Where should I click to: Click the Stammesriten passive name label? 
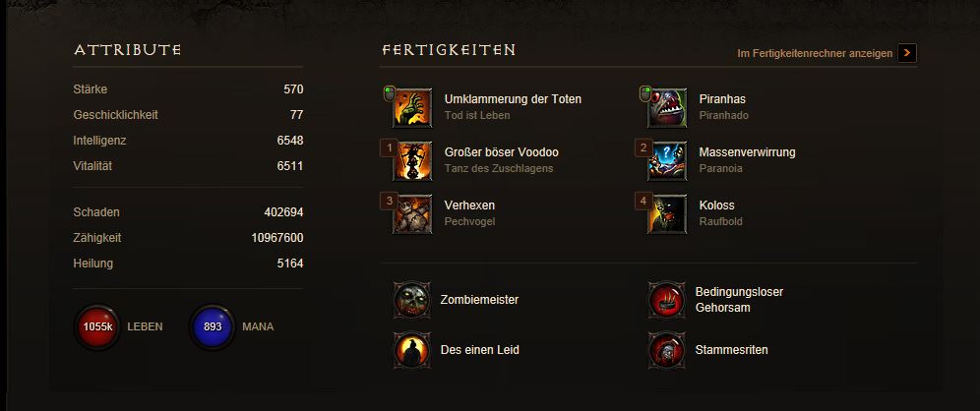(x=731, y=350)
